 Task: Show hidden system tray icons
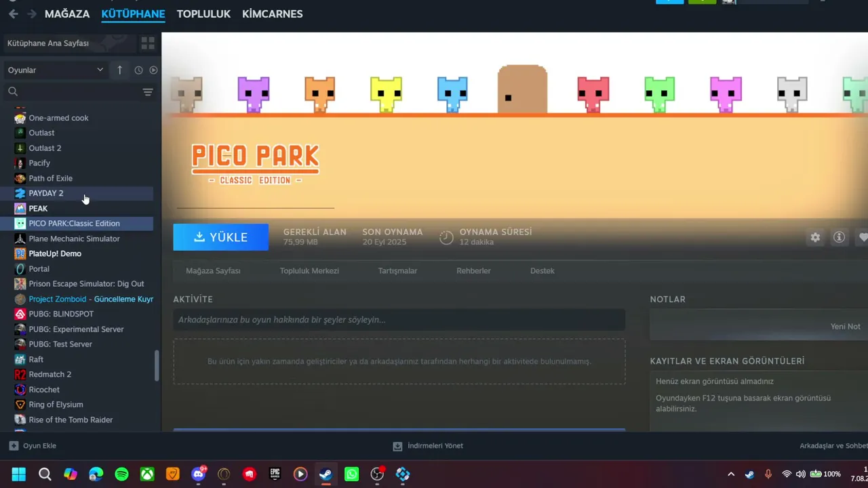[730, 474]
